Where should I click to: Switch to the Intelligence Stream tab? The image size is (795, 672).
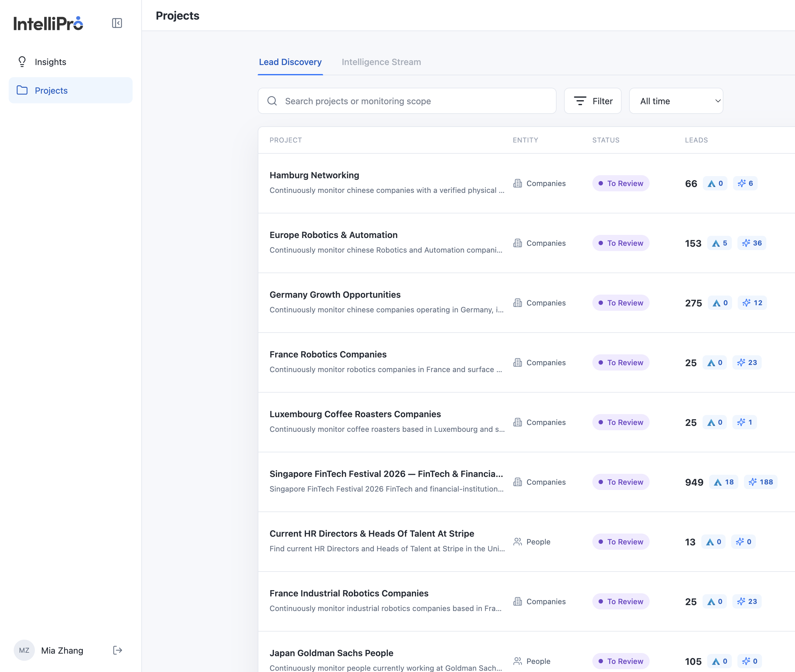(x=381, y=62)
